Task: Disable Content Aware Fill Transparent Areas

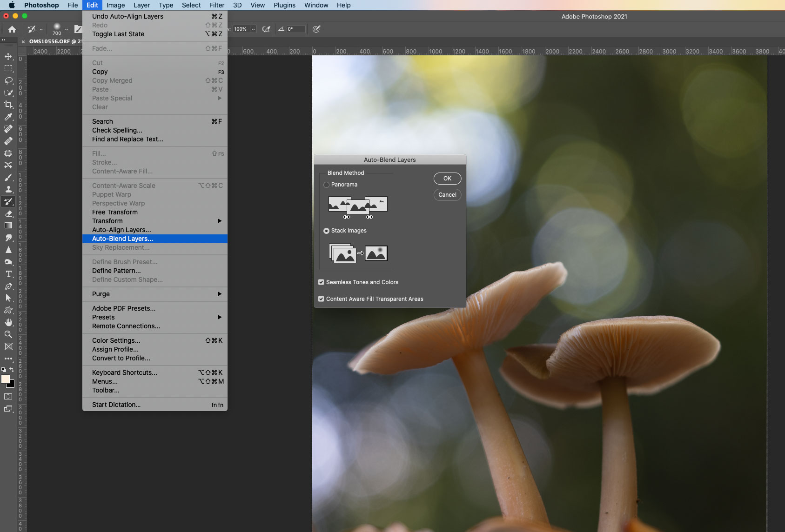Action: pos(321,299)
